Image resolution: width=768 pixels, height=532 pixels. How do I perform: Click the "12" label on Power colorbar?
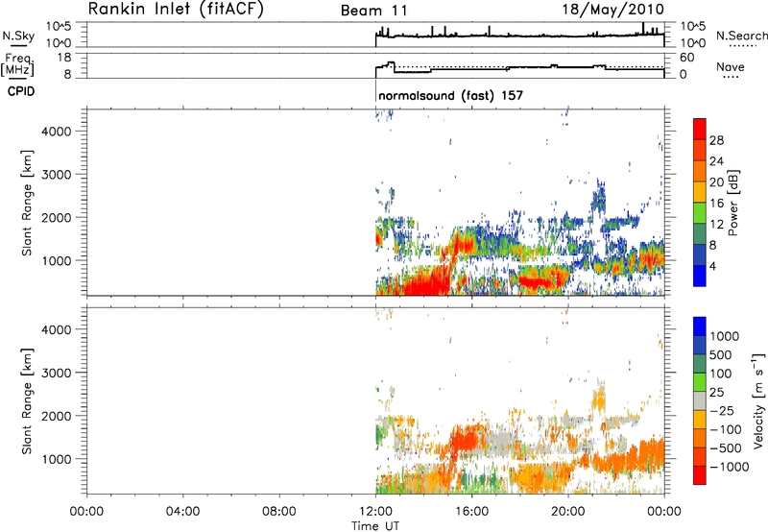pos(716,225)
